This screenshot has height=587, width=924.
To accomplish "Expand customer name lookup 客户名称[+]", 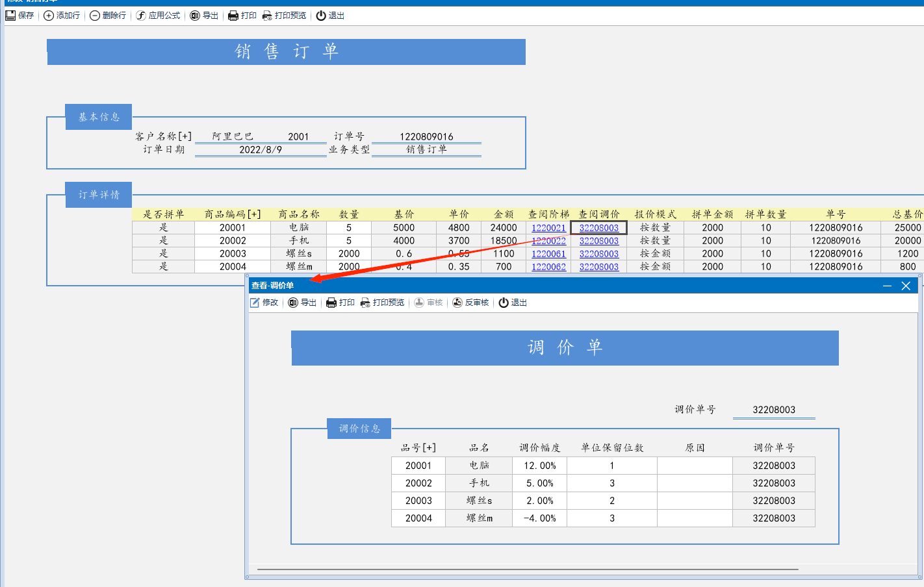I will pyautogui.click(x=163, y=136).
